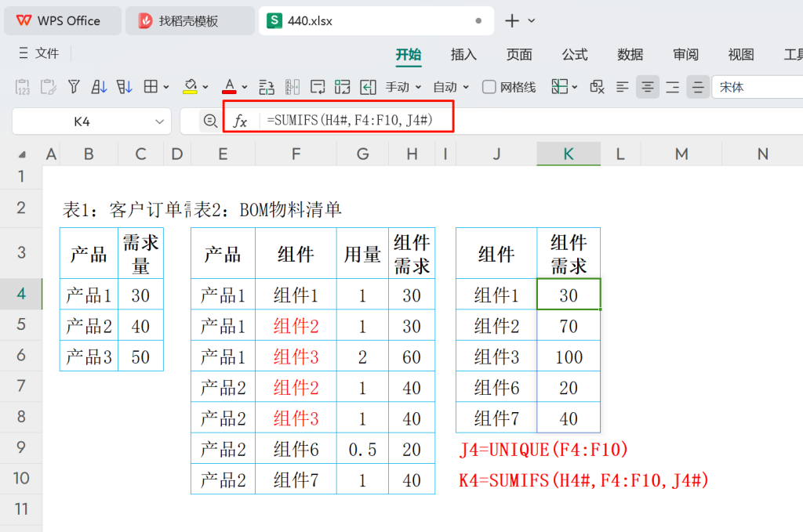Switch to the 开始 ribbon tab
This screenshot has width=803, height=532.
point(408,55)
